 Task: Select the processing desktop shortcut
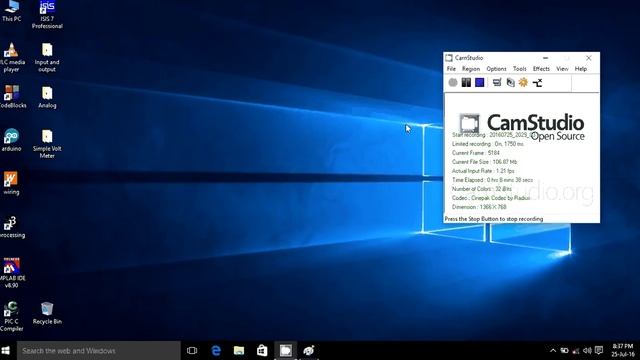(x=12, y=227)
